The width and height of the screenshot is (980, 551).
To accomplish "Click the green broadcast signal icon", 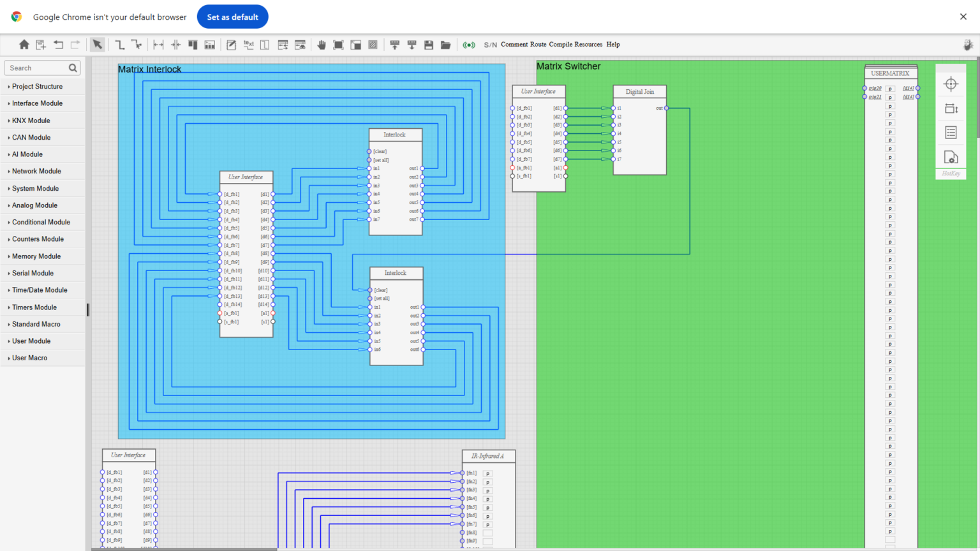I will click(469, 45).
